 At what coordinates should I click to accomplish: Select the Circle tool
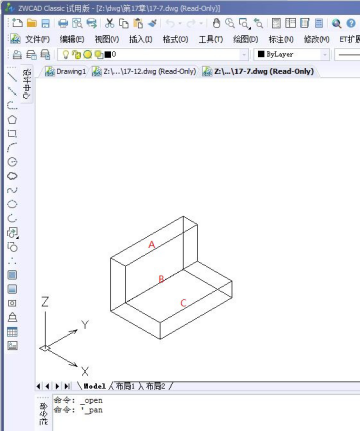(x=12, y=162)
